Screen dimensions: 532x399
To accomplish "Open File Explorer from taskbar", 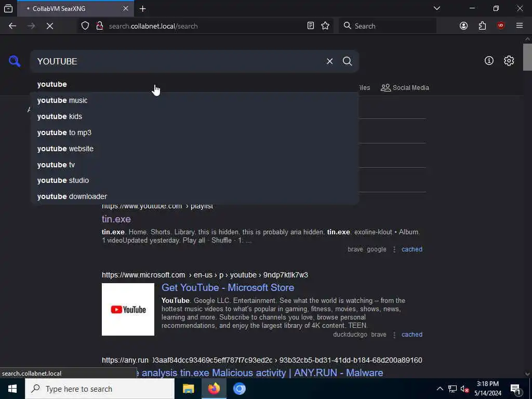I will [188, 389].
